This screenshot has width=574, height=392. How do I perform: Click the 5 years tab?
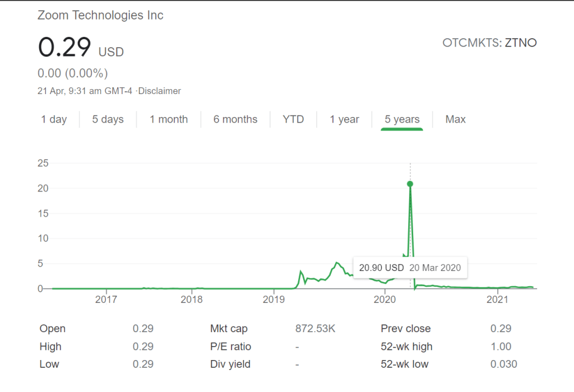click(402, 119)
